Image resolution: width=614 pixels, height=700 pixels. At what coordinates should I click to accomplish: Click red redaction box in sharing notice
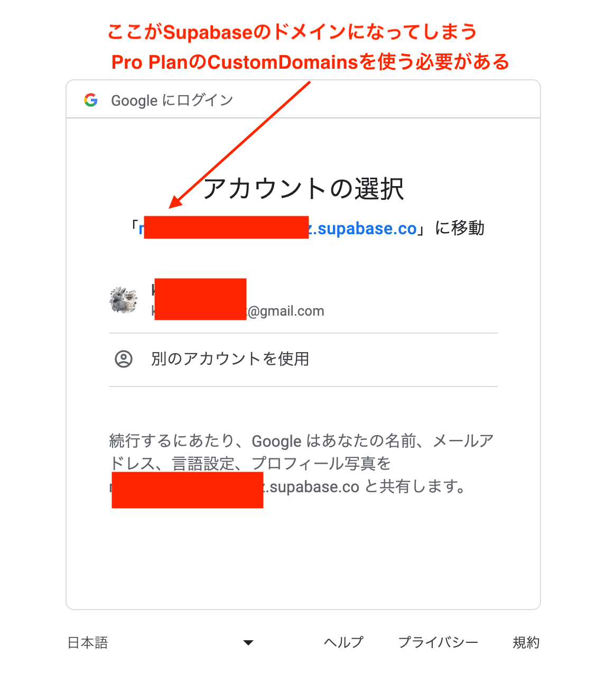[x=188, y=490]
